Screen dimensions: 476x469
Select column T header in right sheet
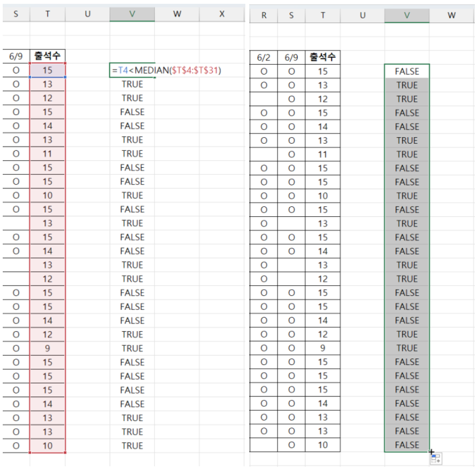pyautogui.click(x=323, y=15)
